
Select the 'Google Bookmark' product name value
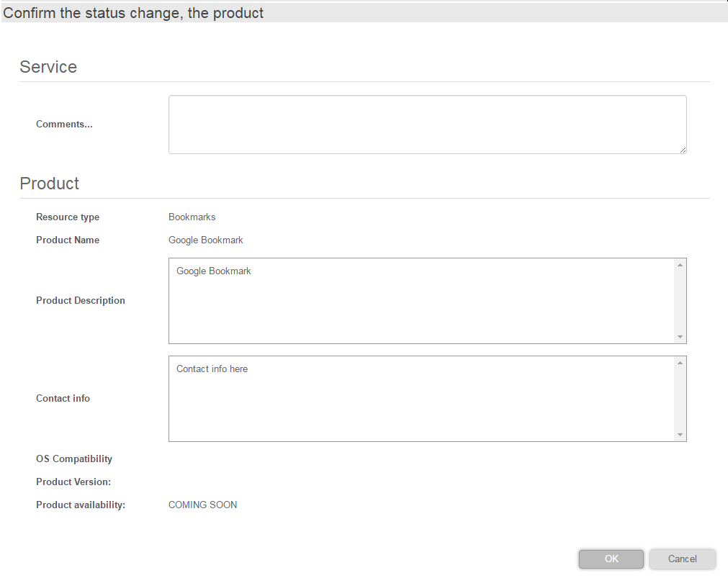(x=206, y=240)
